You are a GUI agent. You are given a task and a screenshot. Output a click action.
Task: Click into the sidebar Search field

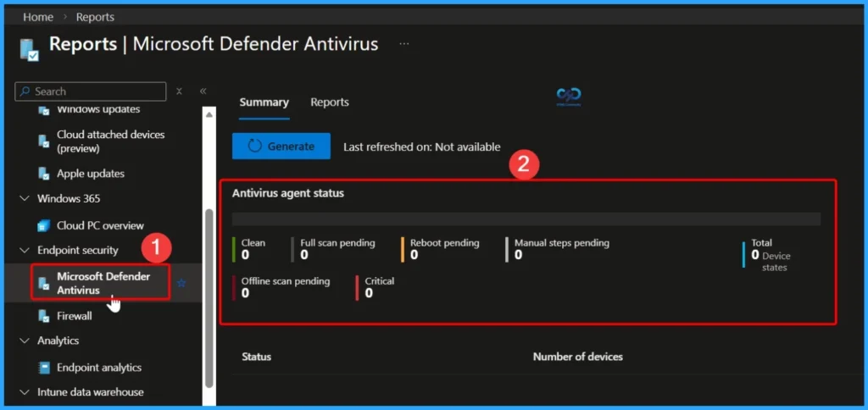[90, 91]
